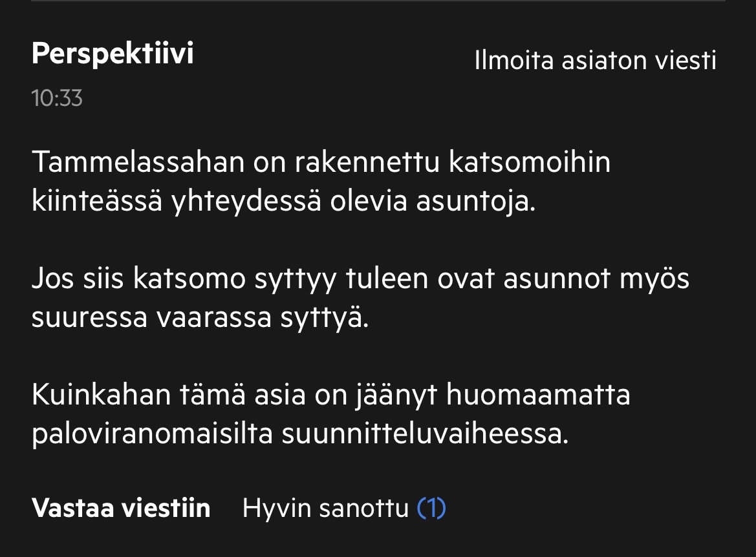Click the 10:33 comment timestamp
The image size is (756, 557).
[57, 98]
